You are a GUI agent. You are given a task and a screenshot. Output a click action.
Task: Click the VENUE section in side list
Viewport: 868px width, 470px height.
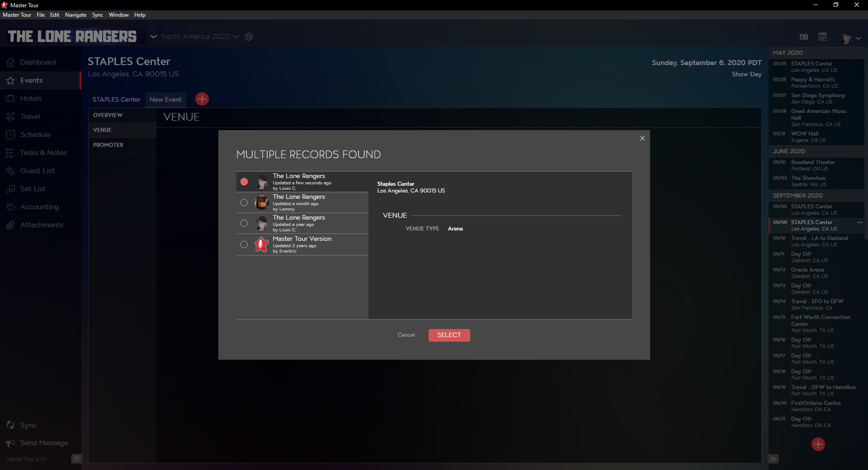click(122, 130)
